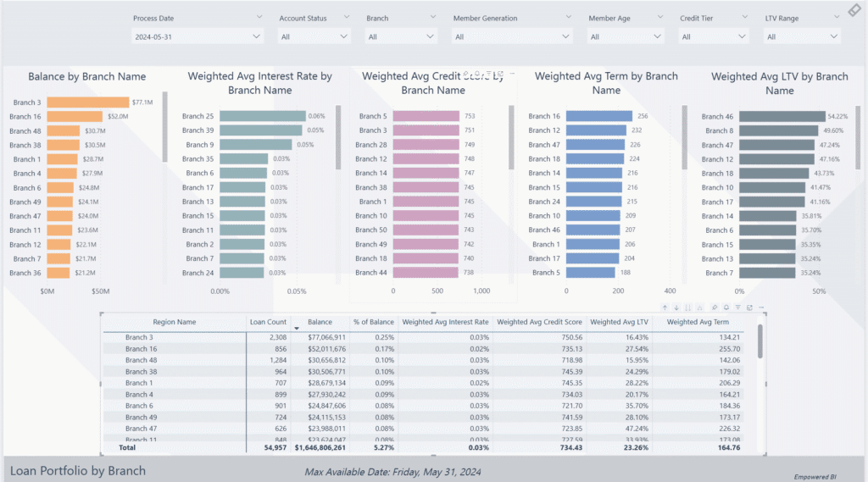
Task: Open the Process Date dropdown
Action: (x=258, y=36)
